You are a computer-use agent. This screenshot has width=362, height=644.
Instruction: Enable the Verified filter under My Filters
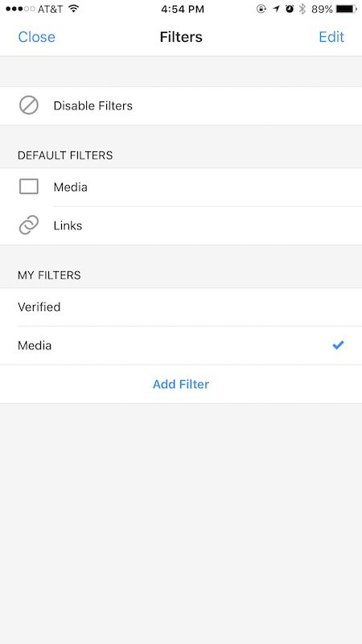tap(181, 307)
